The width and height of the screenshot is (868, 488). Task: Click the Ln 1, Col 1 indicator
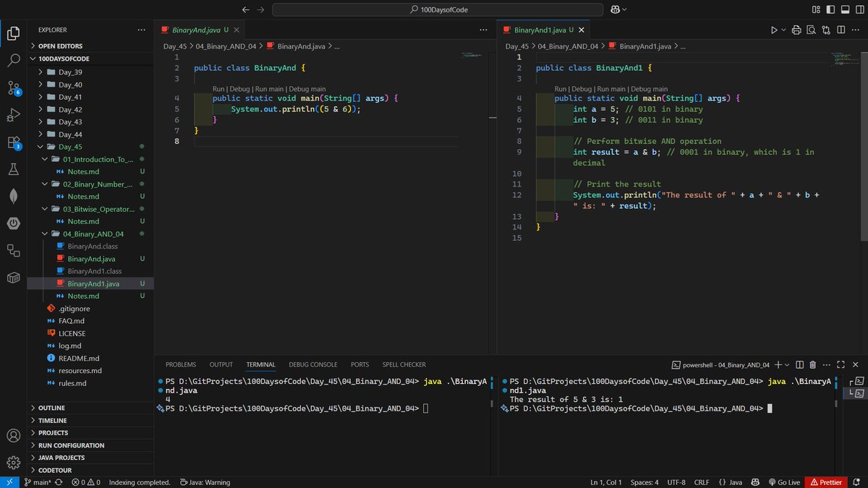click(606, 482)
